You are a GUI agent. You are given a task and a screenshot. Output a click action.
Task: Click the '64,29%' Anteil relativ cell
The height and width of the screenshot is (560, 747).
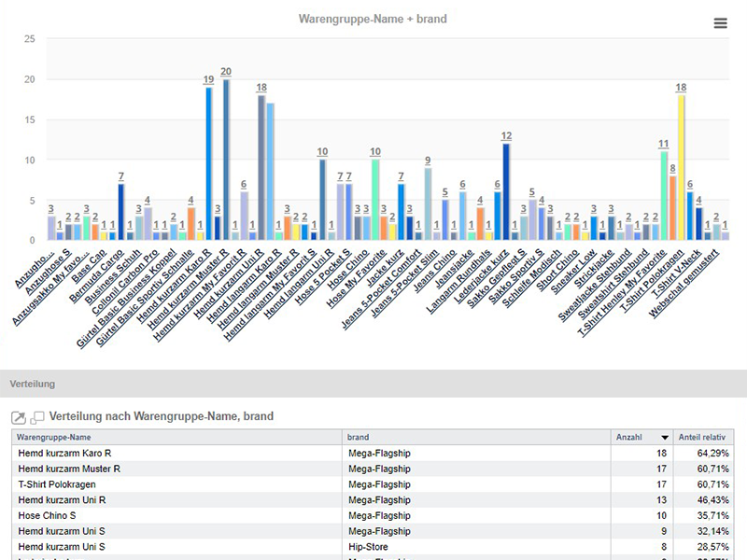pyautogui.click(x=712, y=454)
